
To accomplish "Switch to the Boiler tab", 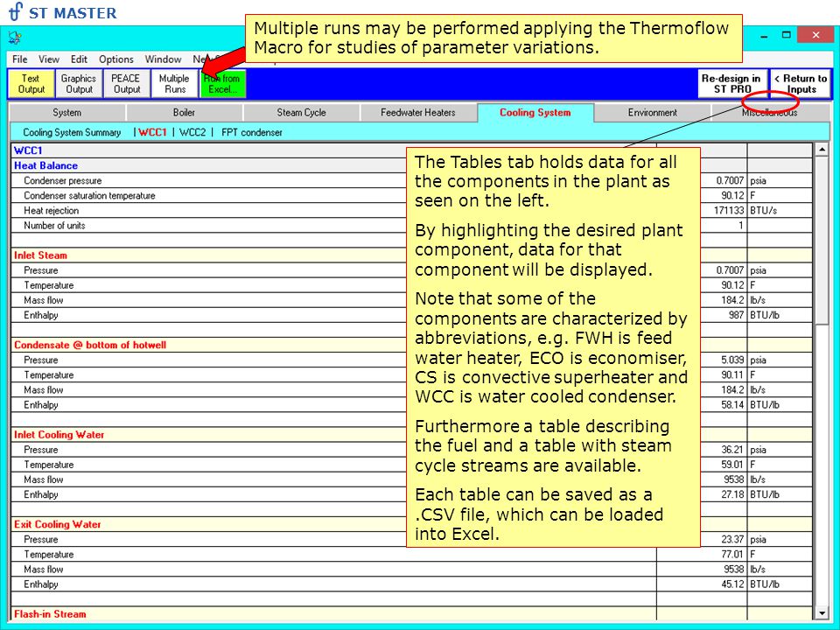I will pos(184,113).
